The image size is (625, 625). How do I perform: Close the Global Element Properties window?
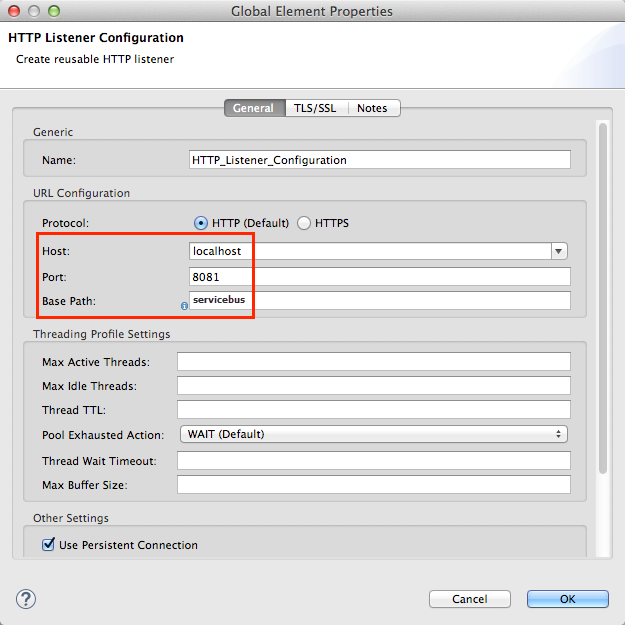point(13,11)
